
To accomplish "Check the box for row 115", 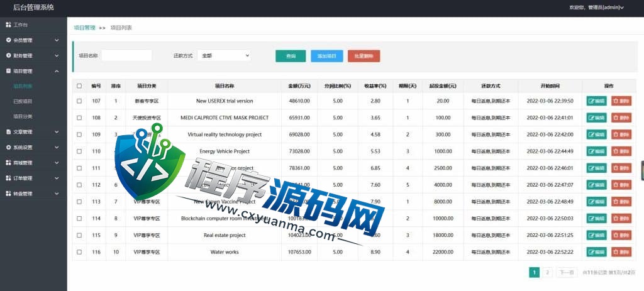I will point(79,235).
